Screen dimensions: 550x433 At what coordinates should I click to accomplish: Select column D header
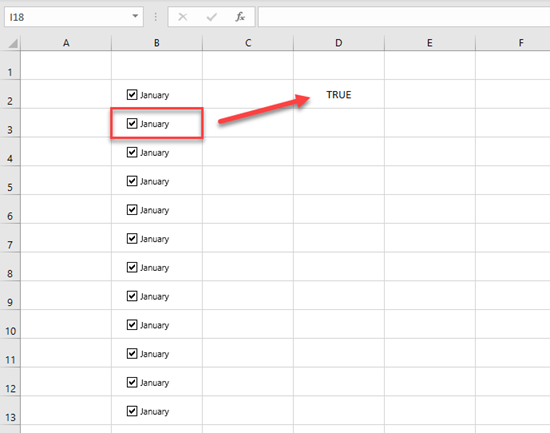click(339, 43)
